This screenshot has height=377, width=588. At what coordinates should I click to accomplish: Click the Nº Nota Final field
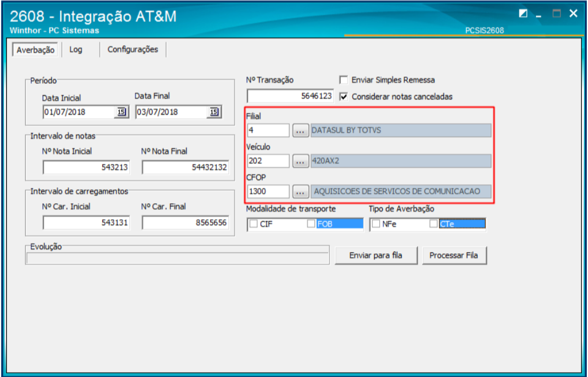(x=185, y=167)
